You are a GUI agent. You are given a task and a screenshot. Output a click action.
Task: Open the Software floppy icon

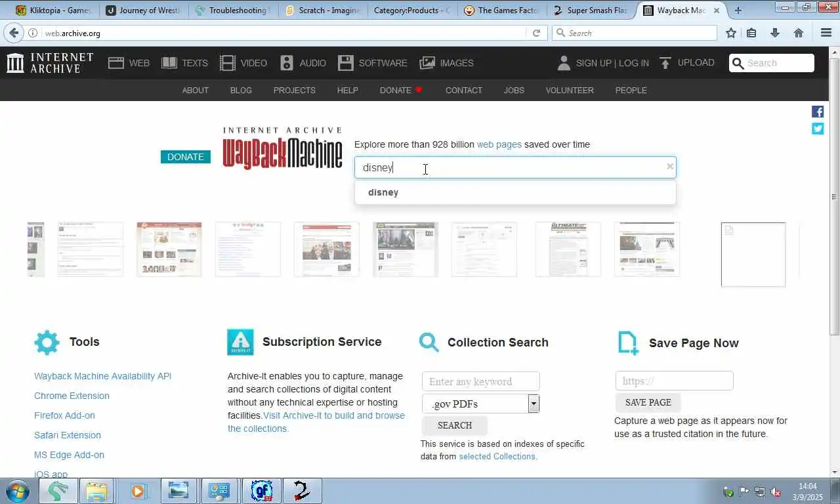(x=346, y=63)
